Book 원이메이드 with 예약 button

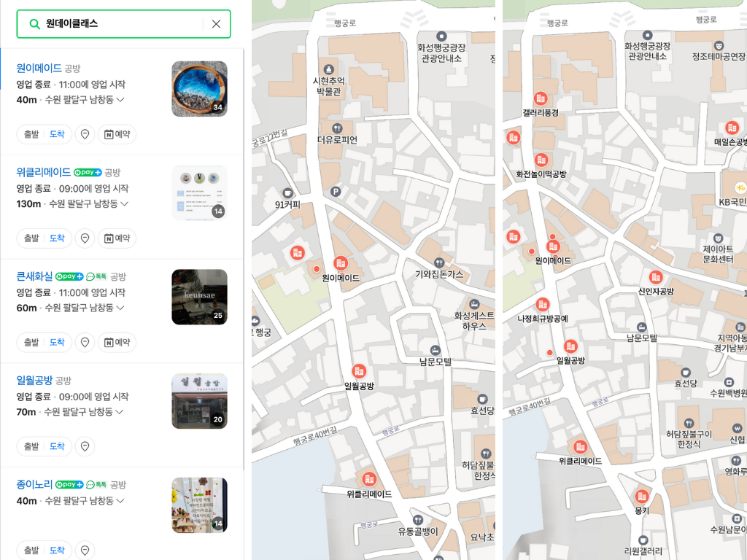(x=117, y=134)
